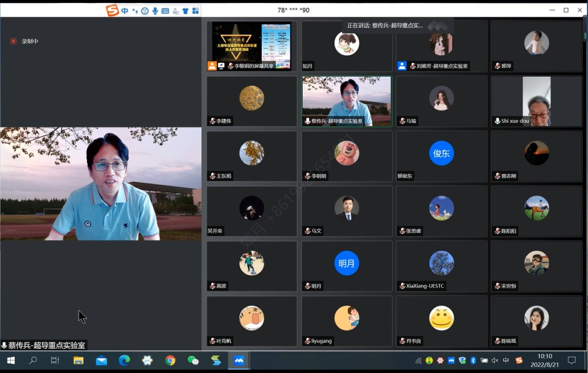This screenshot has height=373, width=588.
Task: Click the Sogou logo on the floating input toolbar
Action: [112, 10]
